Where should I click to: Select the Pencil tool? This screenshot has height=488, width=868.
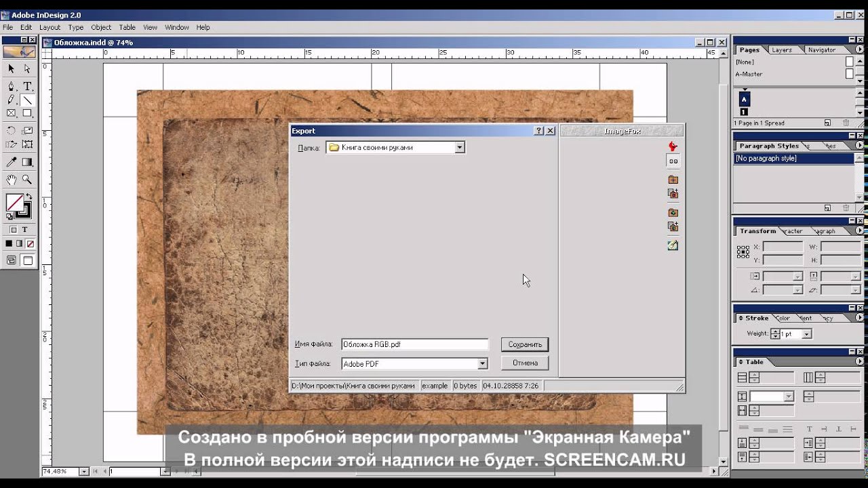tap(11, 100)
